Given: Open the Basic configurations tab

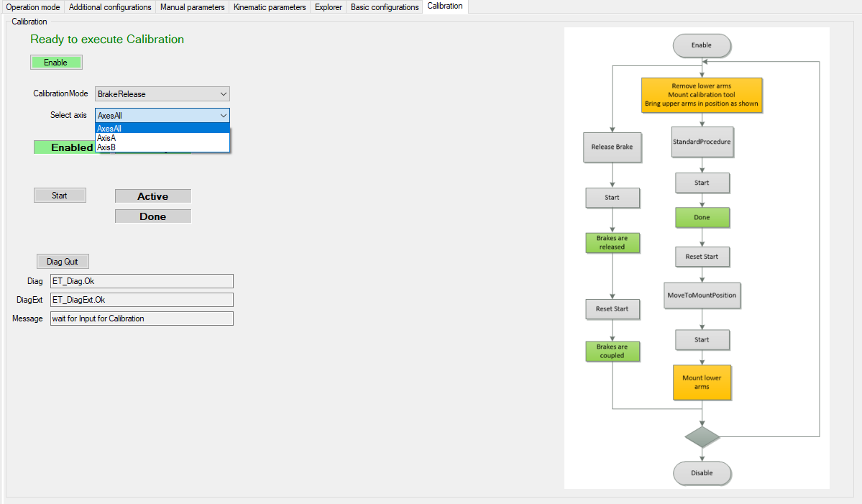Looking at the screenshot, I should (x=385, y=7).
